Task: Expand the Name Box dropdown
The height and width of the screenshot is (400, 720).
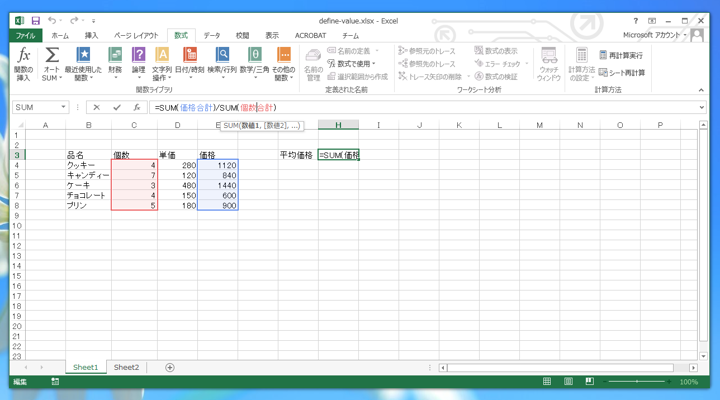Action: pos(63,107)
